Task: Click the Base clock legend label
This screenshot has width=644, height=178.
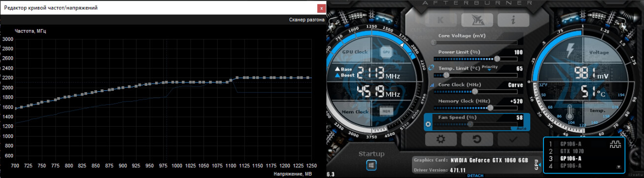Action: (x=344, y=69)
